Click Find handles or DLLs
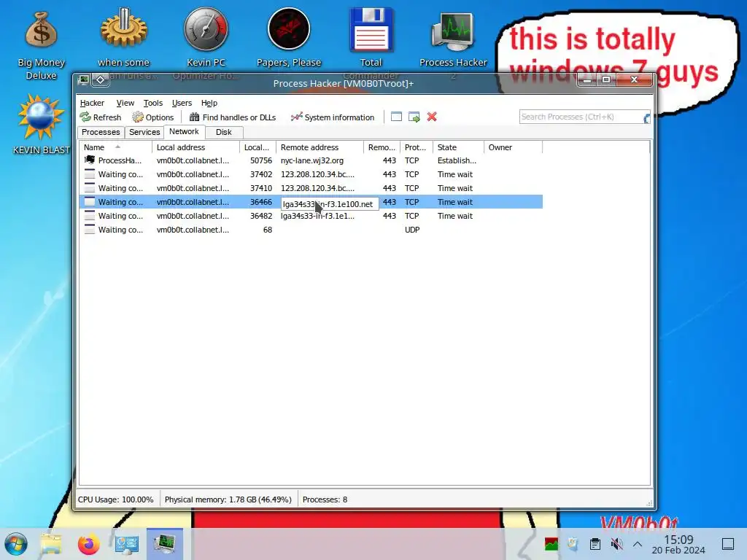Viewport: 747px width, 560px height. click(x=233, y=117)
